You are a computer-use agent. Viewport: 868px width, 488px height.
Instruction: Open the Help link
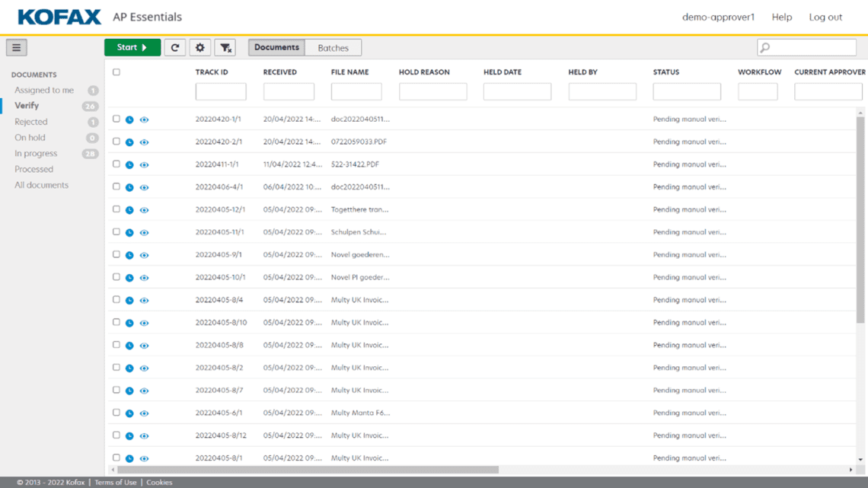tap(781, 17)
